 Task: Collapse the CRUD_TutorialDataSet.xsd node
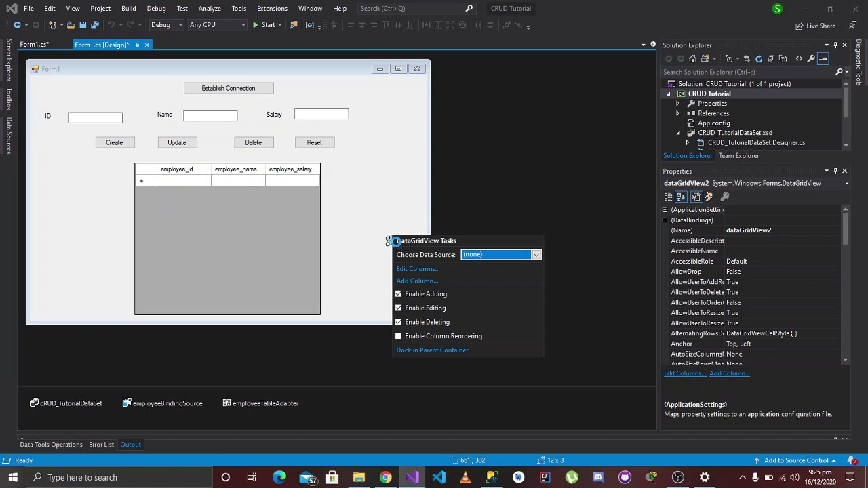[x=677, y=133]
